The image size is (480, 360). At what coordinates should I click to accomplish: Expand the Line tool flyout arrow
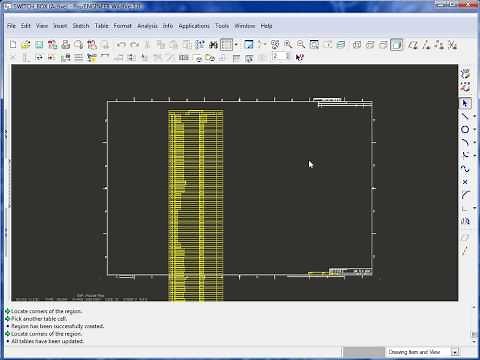point(475,116)
